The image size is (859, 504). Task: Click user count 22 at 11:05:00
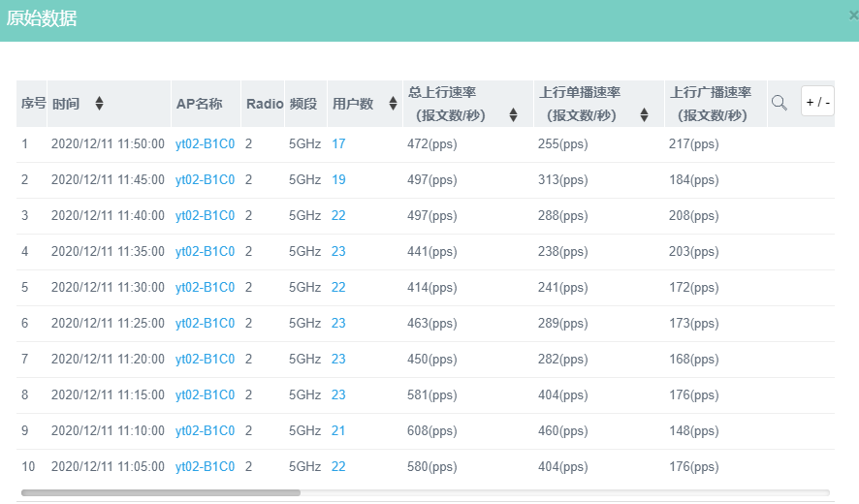pyautogui.click(x=338, y=467)
